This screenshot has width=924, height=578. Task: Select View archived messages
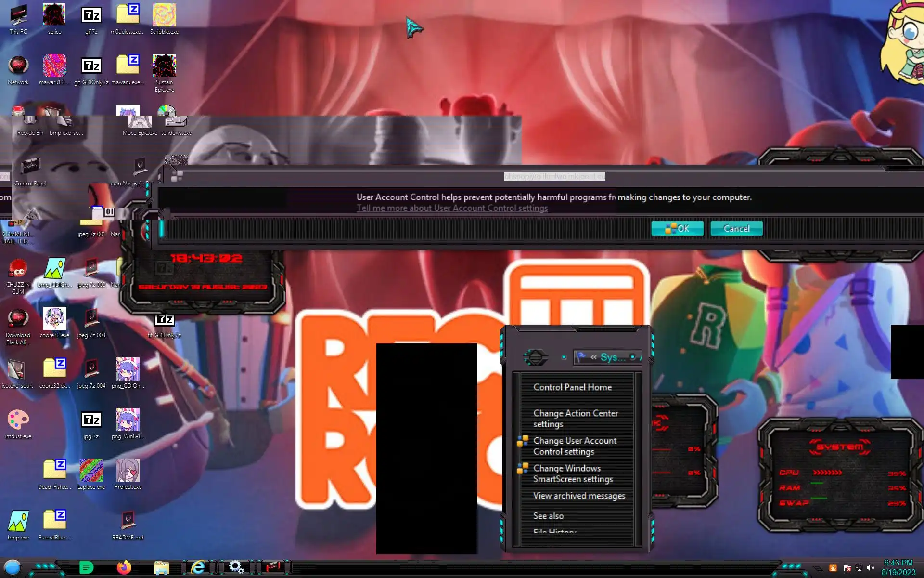(579, 496)
